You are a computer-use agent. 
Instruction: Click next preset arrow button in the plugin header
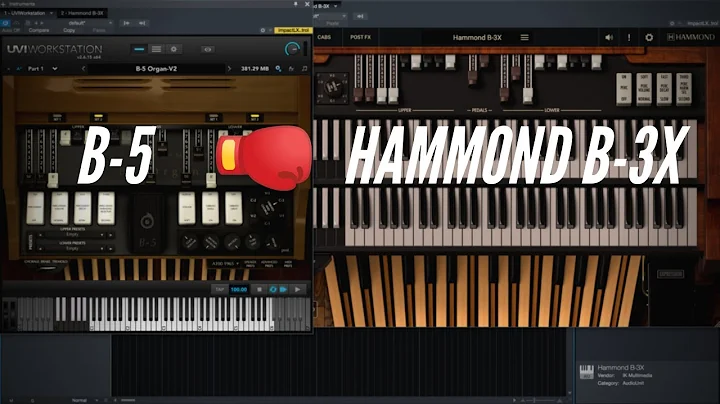click(x=142, y=22)
